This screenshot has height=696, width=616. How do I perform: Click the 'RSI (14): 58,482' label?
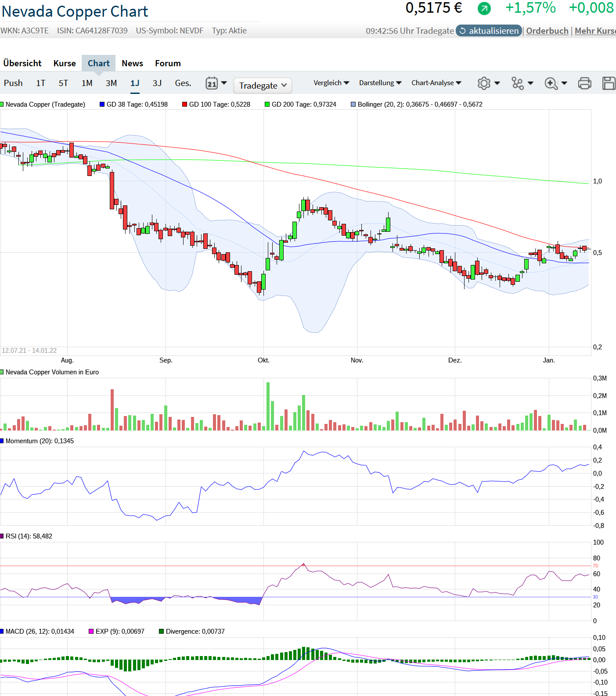click(29, 536)
